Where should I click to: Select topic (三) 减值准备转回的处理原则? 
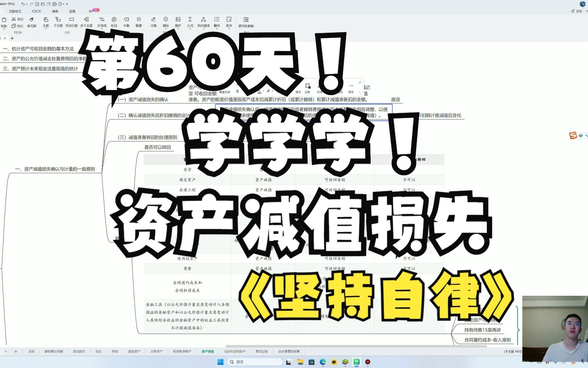pyautogui.click(x=147, y=137)
